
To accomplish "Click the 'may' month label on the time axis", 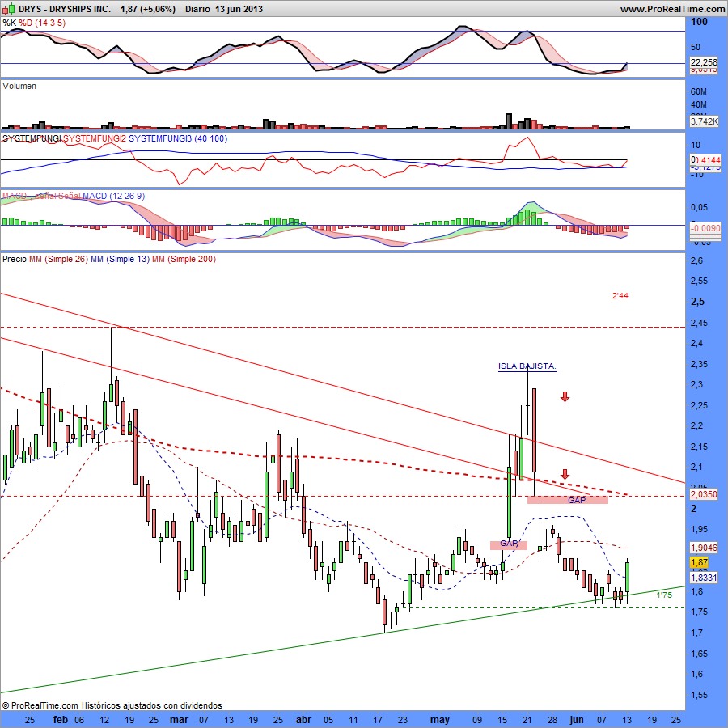I will pos(440,720).
